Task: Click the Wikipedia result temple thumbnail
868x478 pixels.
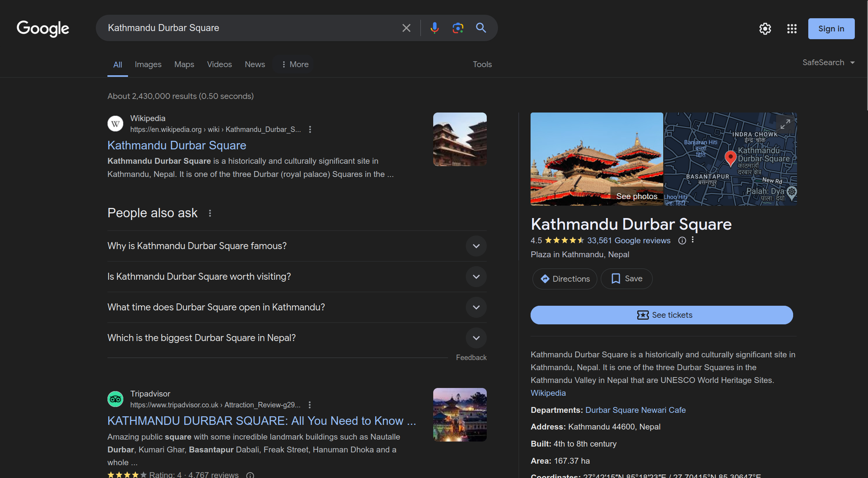Action: click(460, 139)
